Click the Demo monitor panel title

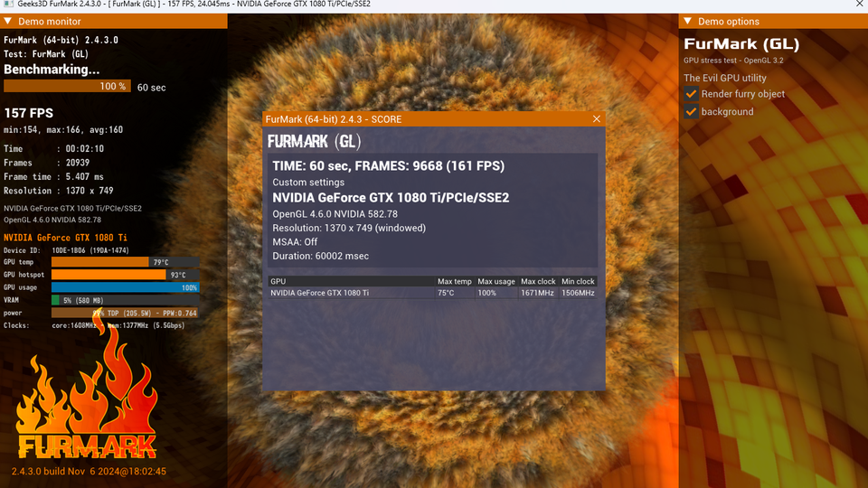click(x=49, y=21)
